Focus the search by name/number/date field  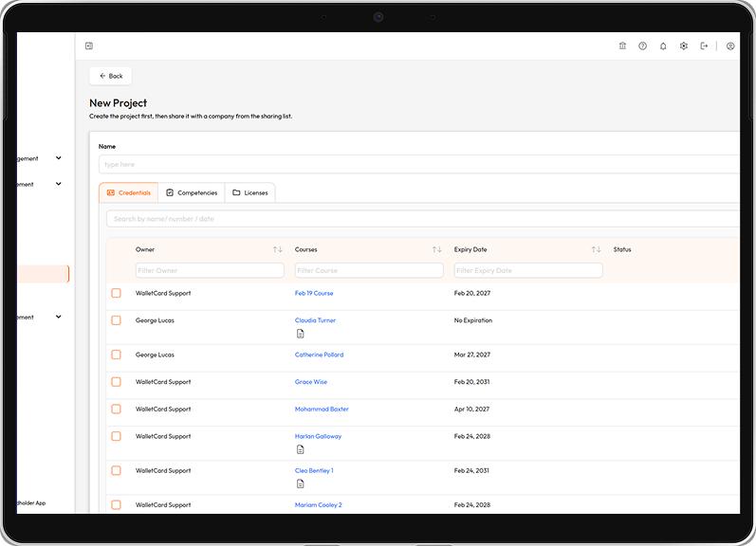pyautogui.click(x=423, y=219)
